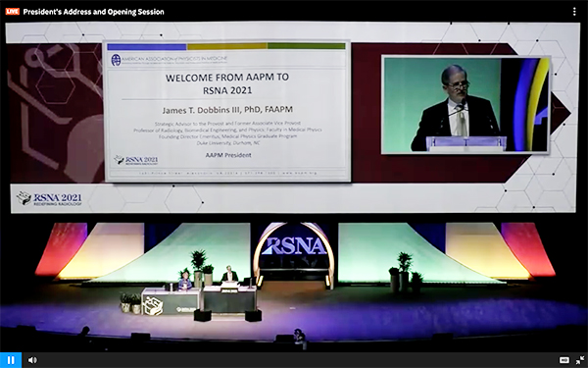Open the three-dot more options menu
This screenshot has height=368, width=588.
[574, 12]
